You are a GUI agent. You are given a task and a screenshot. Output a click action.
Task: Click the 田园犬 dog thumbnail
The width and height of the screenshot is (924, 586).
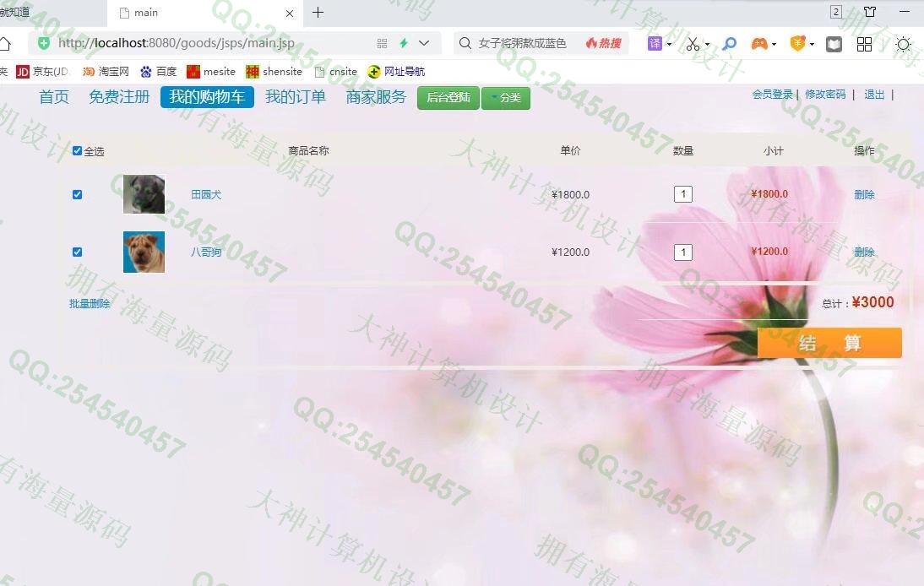click(144, 193)
